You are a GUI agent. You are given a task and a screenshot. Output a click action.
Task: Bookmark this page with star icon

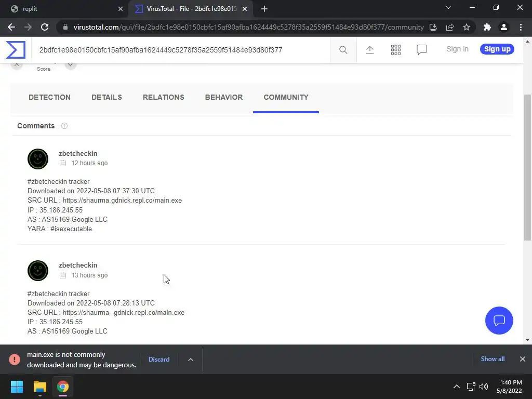[x=467, y=27]
